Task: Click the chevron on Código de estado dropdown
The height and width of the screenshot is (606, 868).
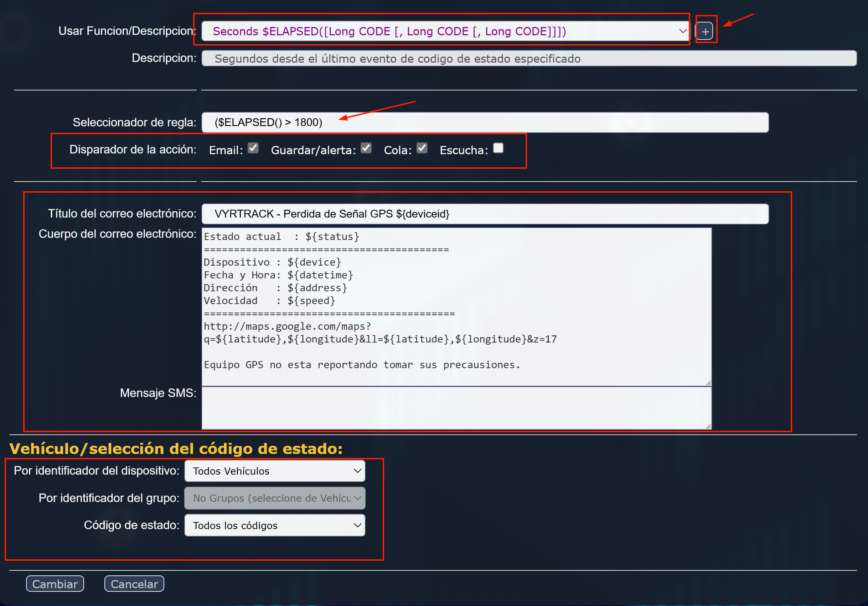Action: coord(357,525)
